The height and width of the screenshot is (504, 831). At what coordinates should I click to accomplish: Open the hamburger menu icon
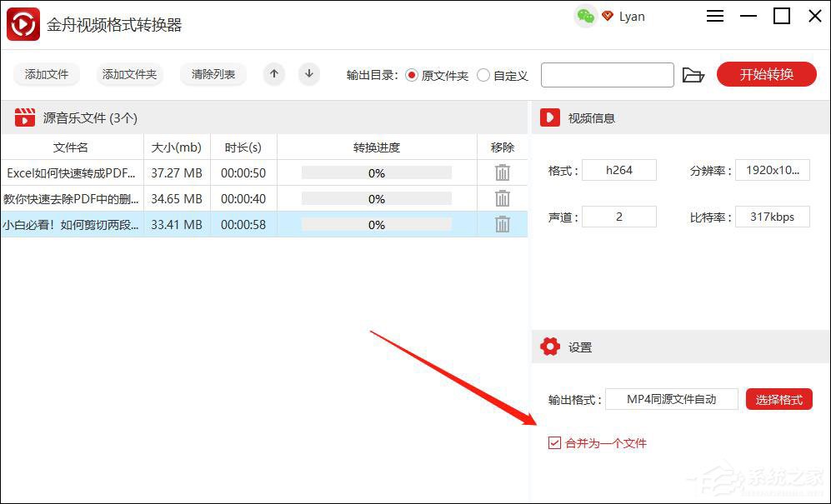[x=714, y=16]
